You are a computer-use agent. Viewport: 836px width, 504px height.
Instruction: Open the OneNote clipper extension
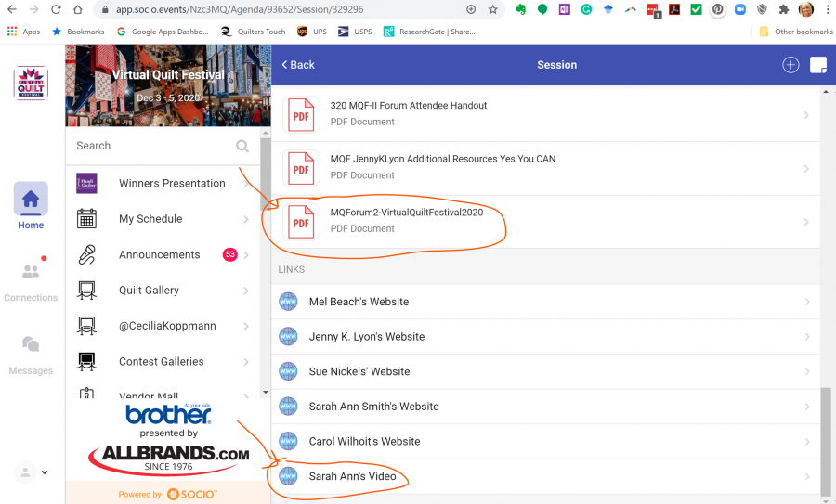coord(564,9)
